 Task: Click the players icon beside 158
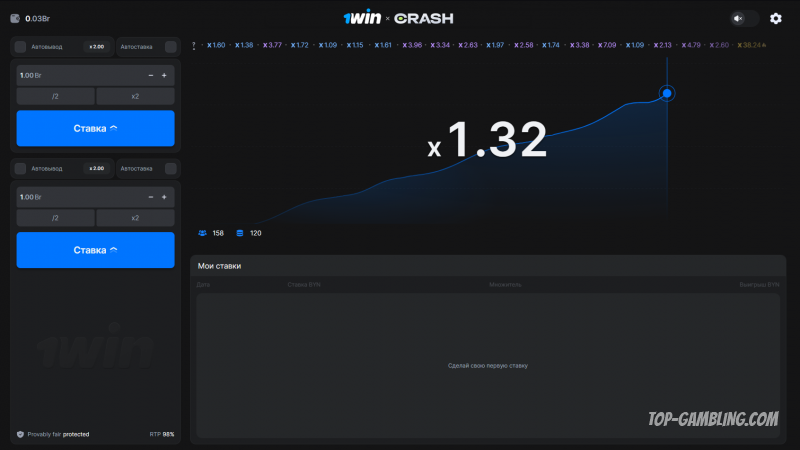[x=203, y=233]
